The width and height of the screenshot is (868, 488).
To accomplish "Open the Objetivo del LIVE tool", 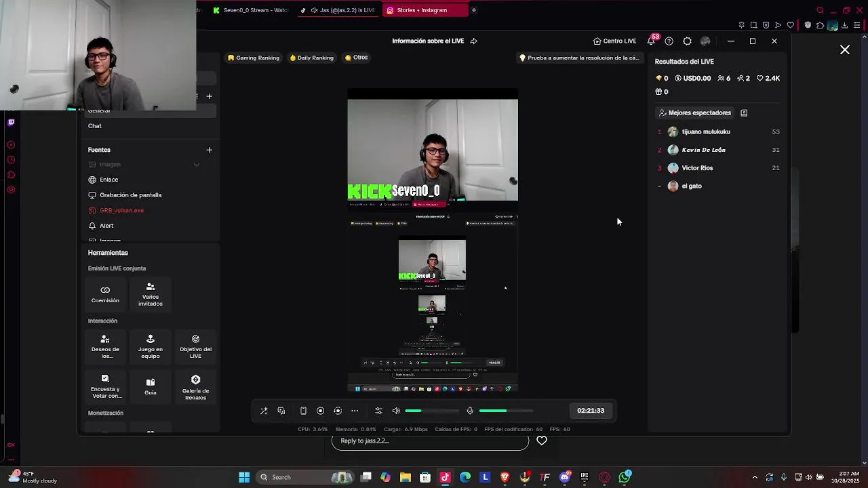I will [x=195, y=346].
